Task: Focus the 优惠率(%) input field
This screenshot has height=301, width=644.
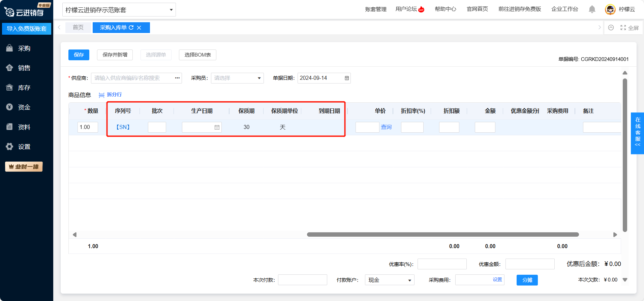Action: pyautogui.click(x=442, y=264)
